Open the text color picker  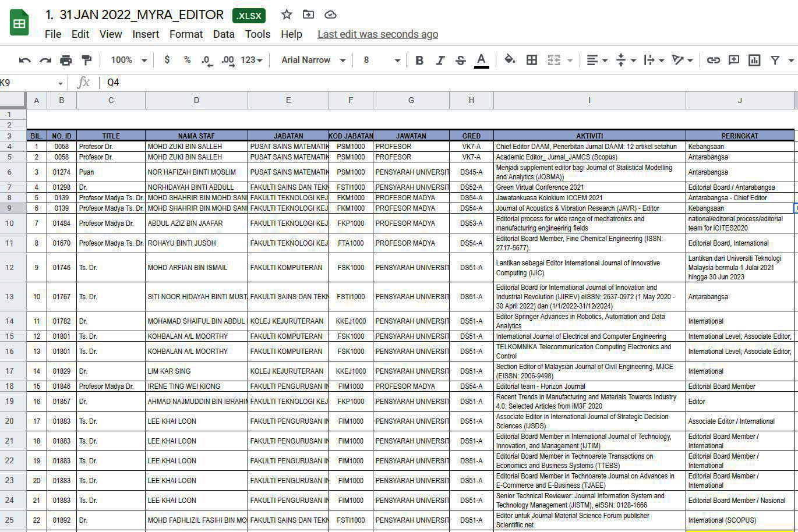(x=481, y=60)
